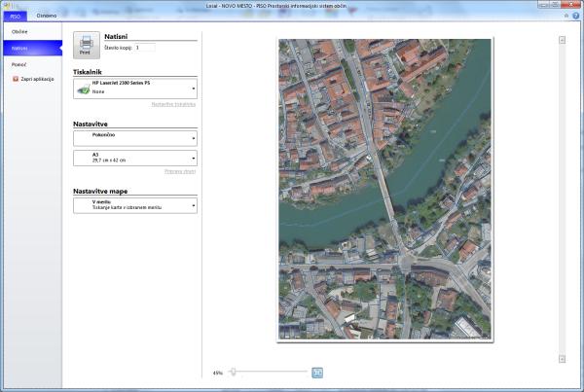This screenshot has height=392, width=584.
Task: Select Natisni in the left menu
Action: pyautogui.click(x=19, y=48)
